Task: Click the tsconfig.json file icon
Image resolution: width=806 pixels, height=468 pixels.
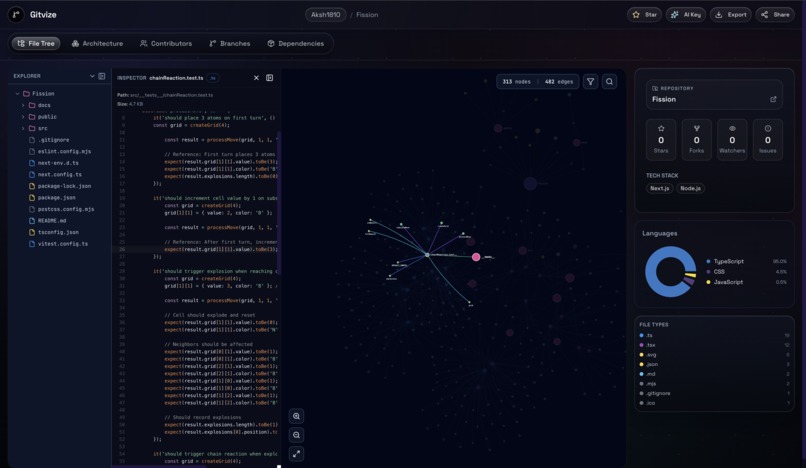Action: pos(32,232)
